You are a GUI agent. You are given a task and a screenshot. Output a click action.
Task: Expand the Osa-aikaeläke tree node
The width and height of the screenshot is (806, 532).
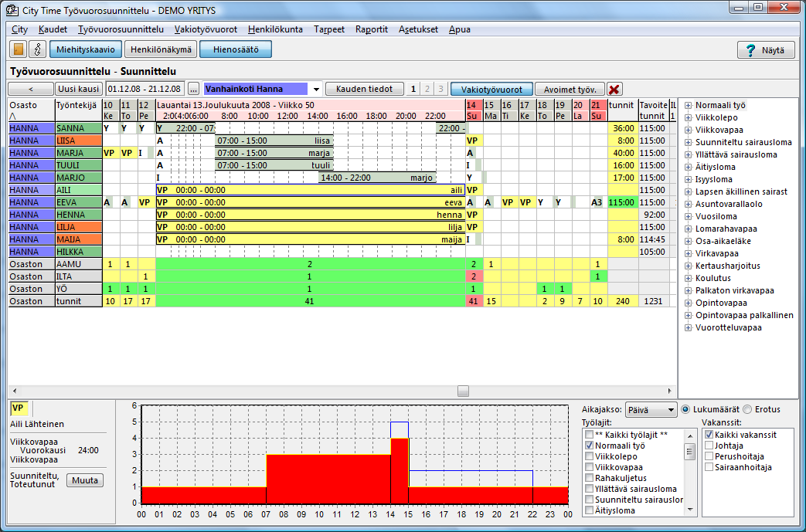tap(689, 241)
